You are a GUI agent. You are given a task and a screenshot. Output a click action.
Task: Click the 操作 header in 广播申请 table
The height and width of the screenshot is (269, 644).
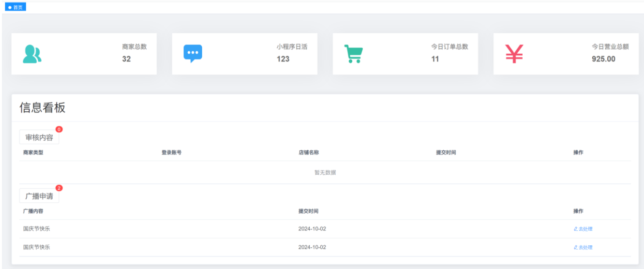point(578,211)
